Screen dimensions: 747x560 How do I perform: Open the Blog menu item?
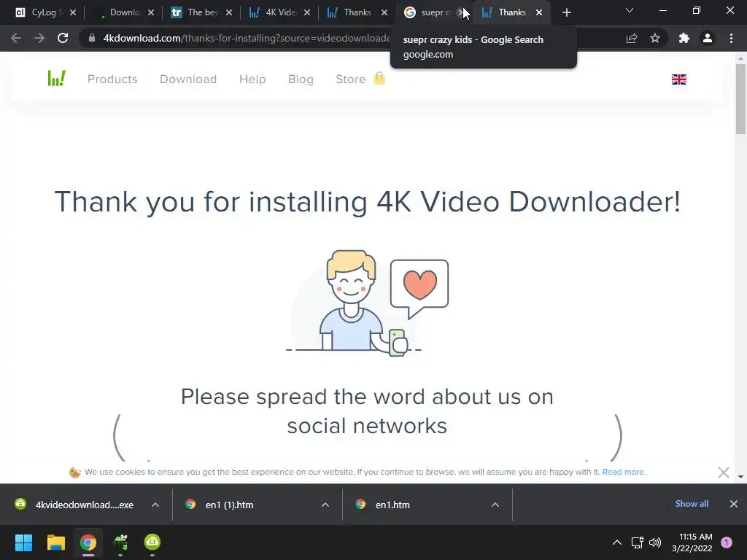pyautogui.click(x=301, y=79)
